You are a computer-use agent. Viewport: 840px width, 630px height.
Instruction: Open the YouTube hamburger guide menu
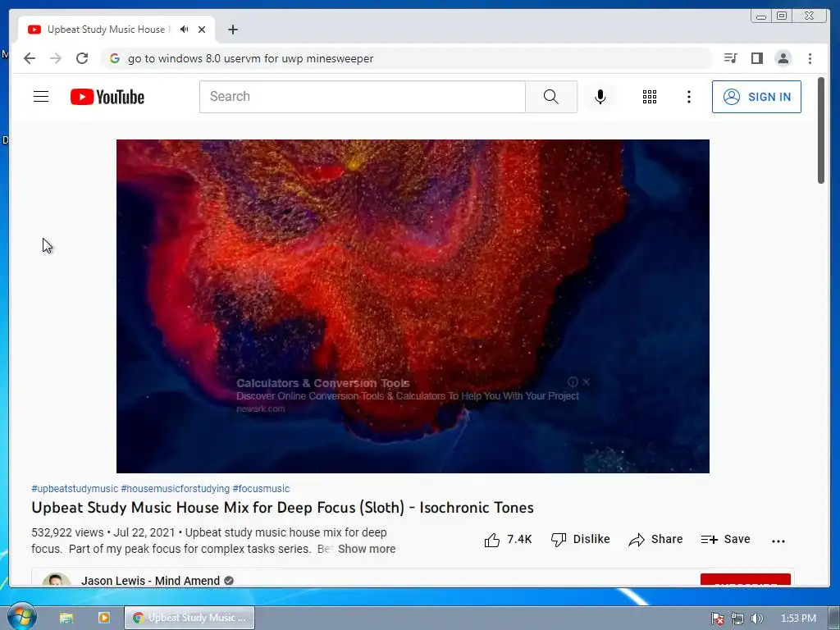[x=41, y=97]
